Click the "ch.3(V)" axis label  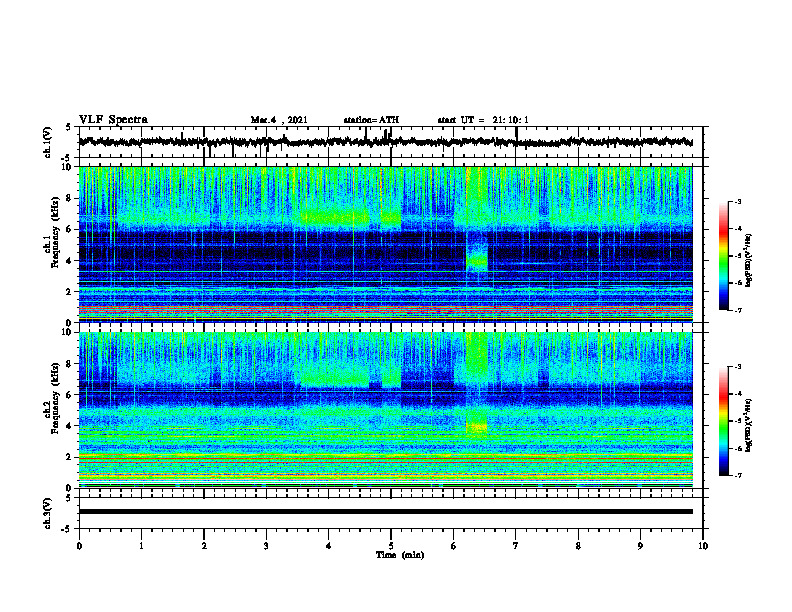click(48, 513)
